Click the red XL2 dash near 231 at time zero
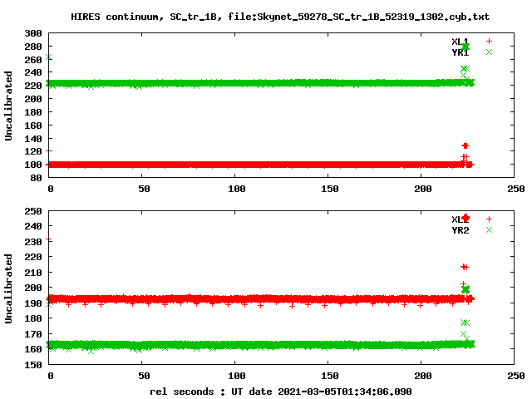Image resolution: width=532 pixels, height=399 pixels. [49, 239]
